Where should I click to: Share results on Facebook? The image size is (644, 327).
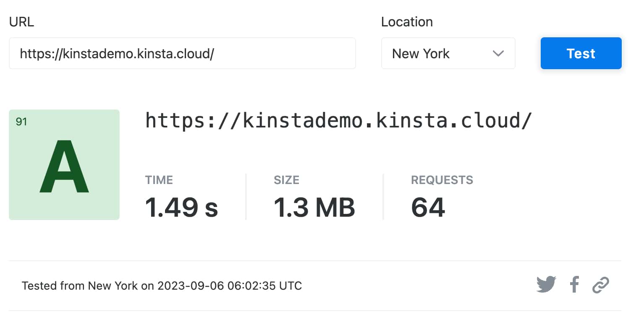click(574, 285)
